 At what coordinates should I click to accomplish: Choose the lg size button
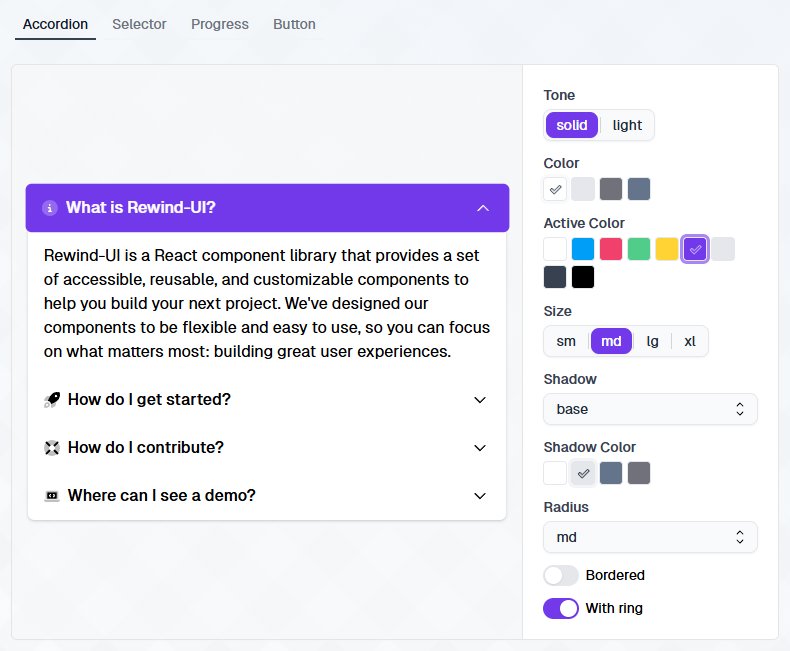[652, 341]
